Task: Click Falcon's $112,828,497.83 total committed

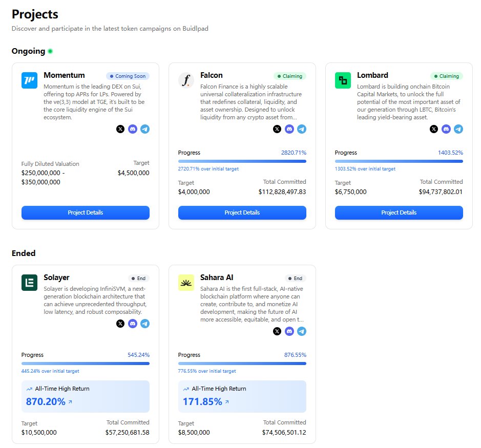Action: click(x=282, y=192)
